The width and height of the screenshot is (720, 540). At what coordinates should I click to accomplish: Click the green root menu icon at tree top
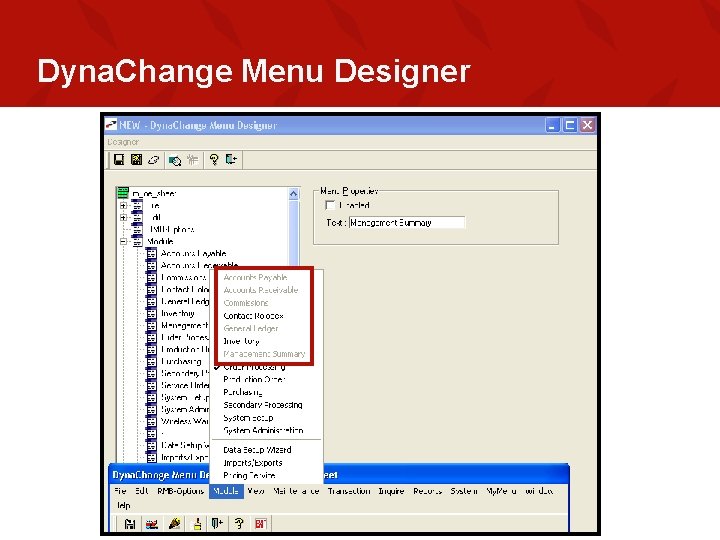click(x=123, y=193)
